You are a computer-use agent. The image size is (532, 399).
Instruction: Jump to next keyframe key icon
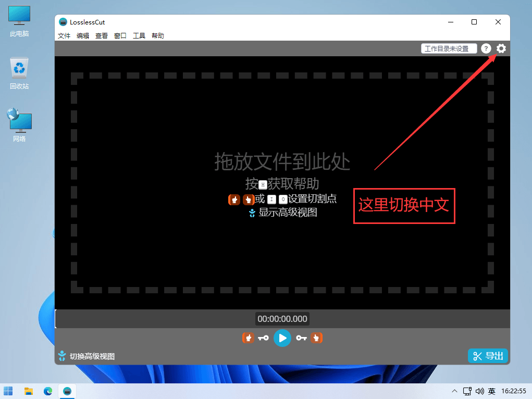point(301,338)
